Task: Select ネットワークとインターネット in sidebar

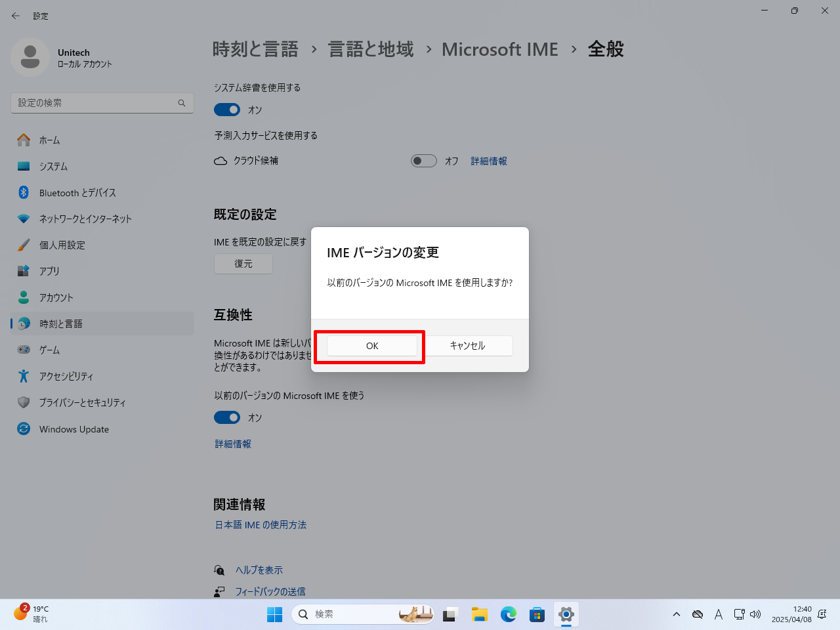Action: point(102,219)
